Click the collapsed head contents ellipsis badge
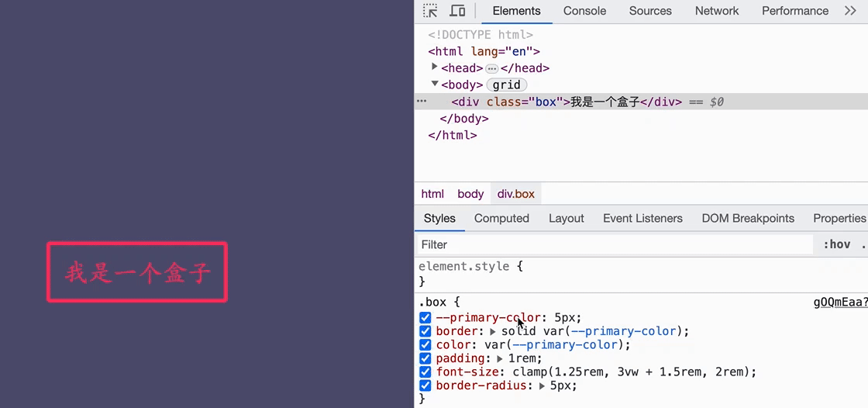 [491, 69]
